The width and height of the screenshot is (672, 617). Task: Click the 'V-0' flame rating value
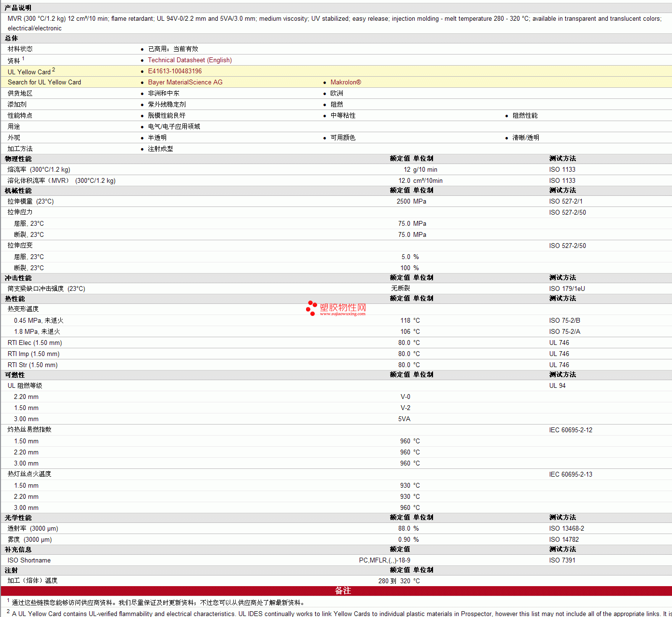[405, 397]
